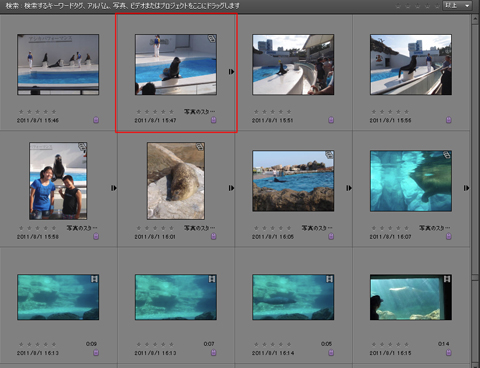Image resolution: width=480 pixels, height=368 pixels.
Task: Click the purple tag icon for photo 2011/8/1 15:51
Action: tap(331, 120)
